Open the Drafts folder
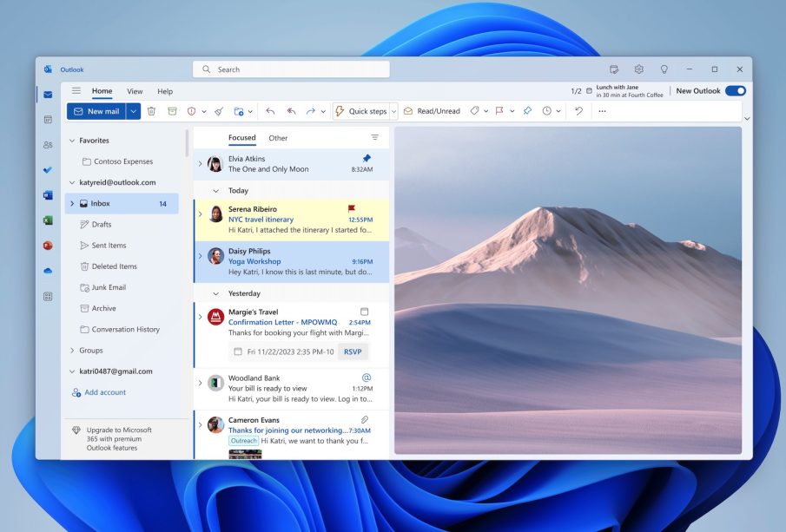The width and height of the screenshot is (786, 532). pyautogui.click(x=102, y=225)
